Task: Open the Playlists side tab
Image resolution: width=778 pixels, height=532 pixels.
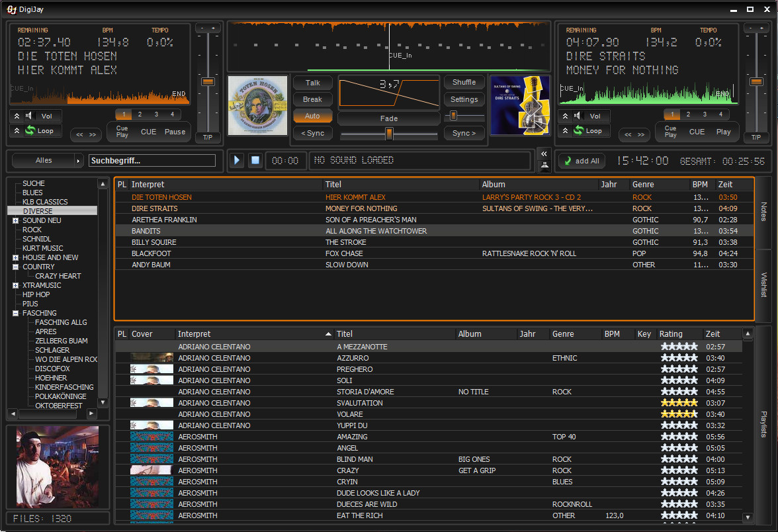Action: [x=763, y=423]
